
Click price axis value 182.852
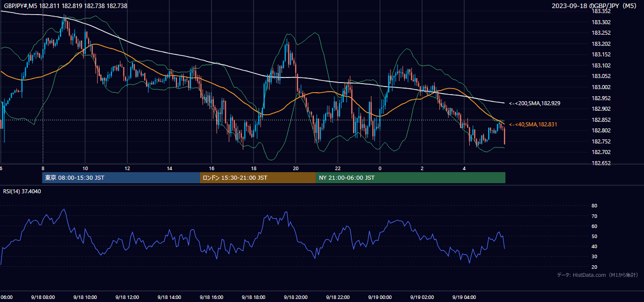click(601, 120)
